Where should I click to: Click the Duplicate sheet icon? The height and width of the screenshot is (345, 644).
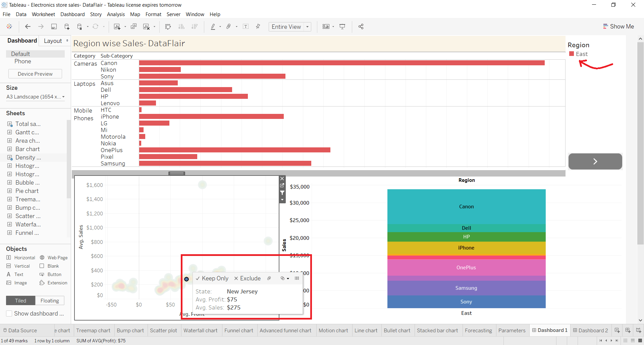[133, 26]
